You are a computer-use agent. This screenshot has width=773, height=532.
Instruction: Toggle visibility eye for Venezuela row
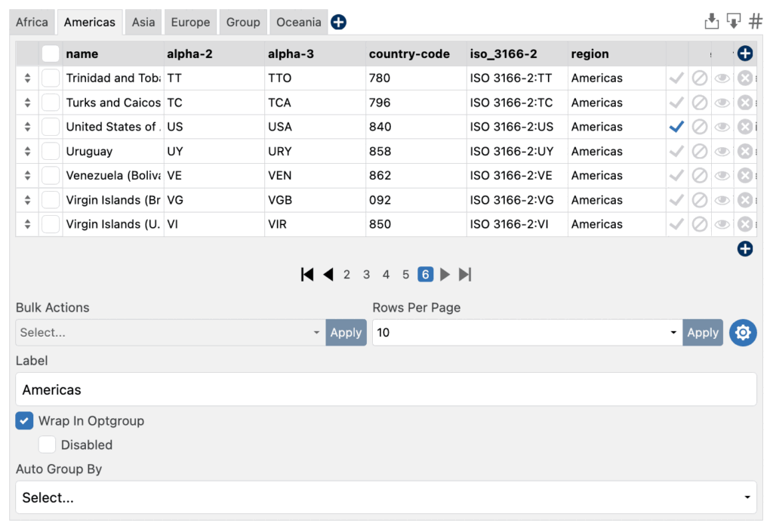click(722, 175)
